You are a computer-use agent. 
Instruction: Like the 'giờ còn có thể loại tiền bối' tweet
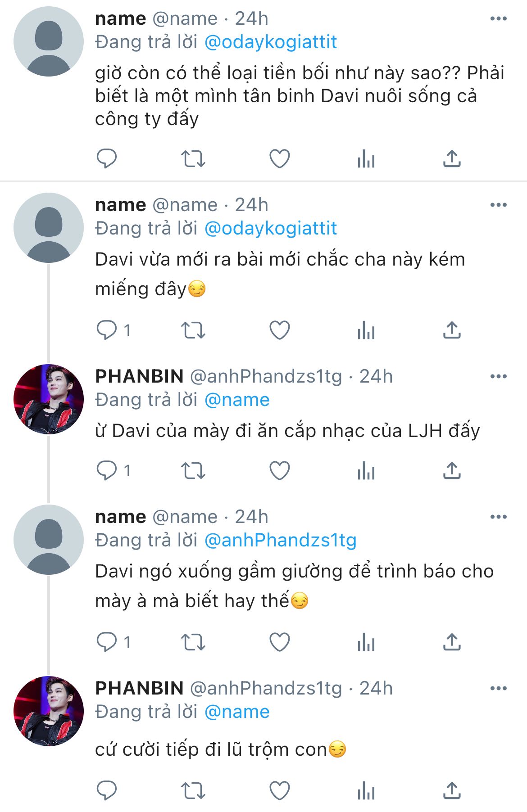[x=279, y=158]
